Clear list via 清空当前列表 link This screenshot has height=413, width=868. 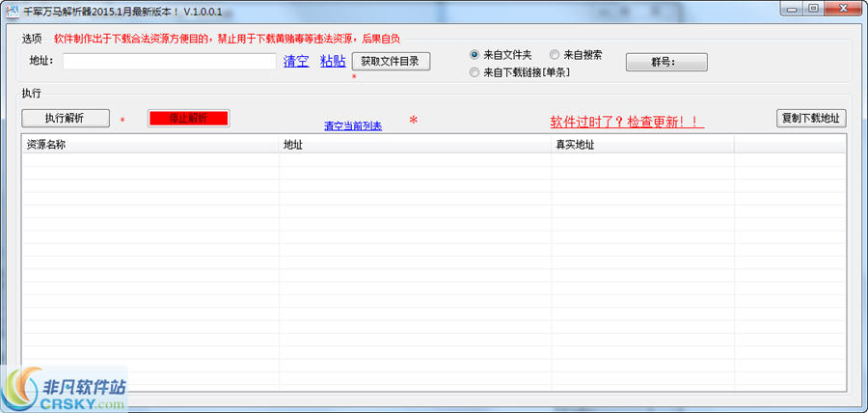353,126
